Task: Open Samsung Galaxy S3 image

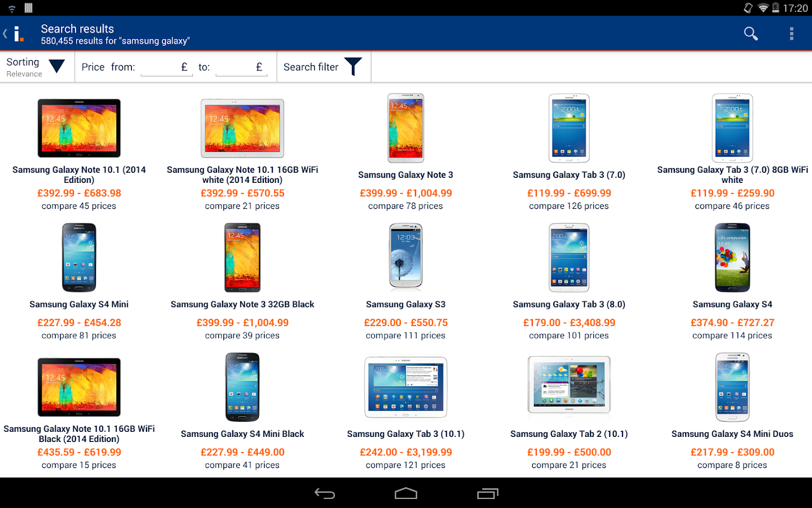Action: (x=405, y=256)
